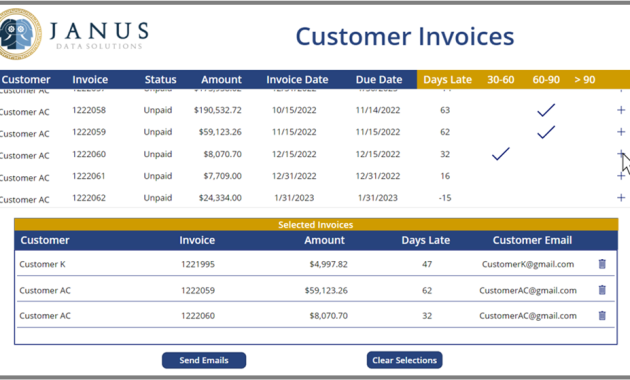
Task: Click the Invoice header in the top table
Action: 90,80
